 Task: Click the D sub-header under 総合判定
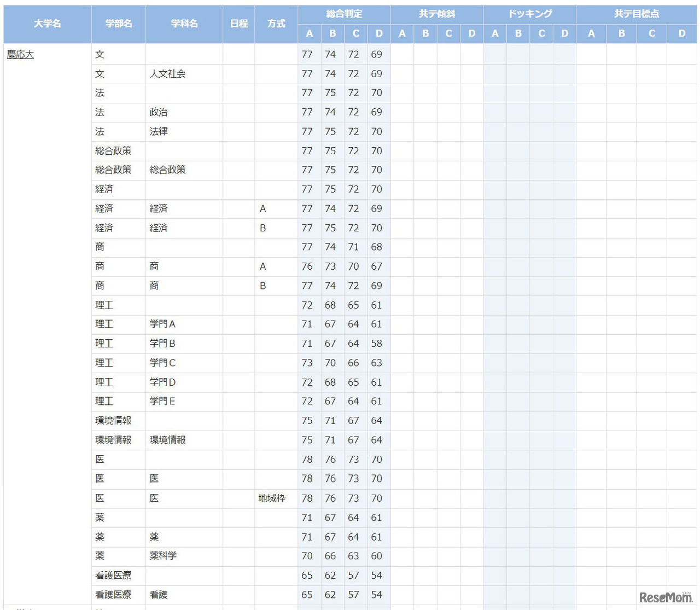click(379, 34)
